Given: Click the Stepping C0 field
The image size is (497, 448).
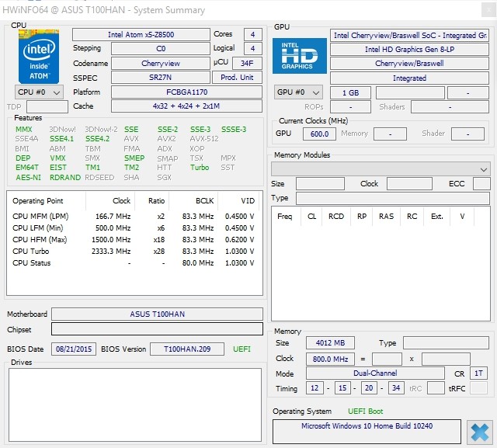Looking at the screenshot, I should coord(161,48).
